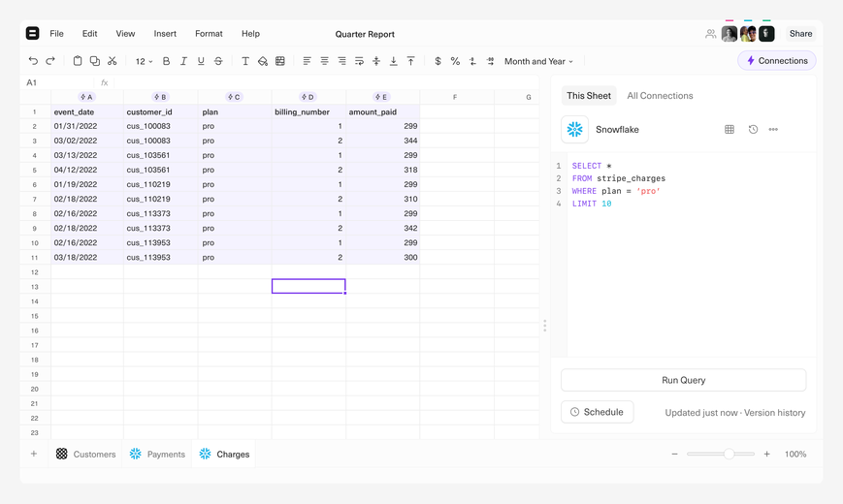The height and width of the screenshot is (504, 843).
Task: Vertically align middle icon
Action: (376, 61)
